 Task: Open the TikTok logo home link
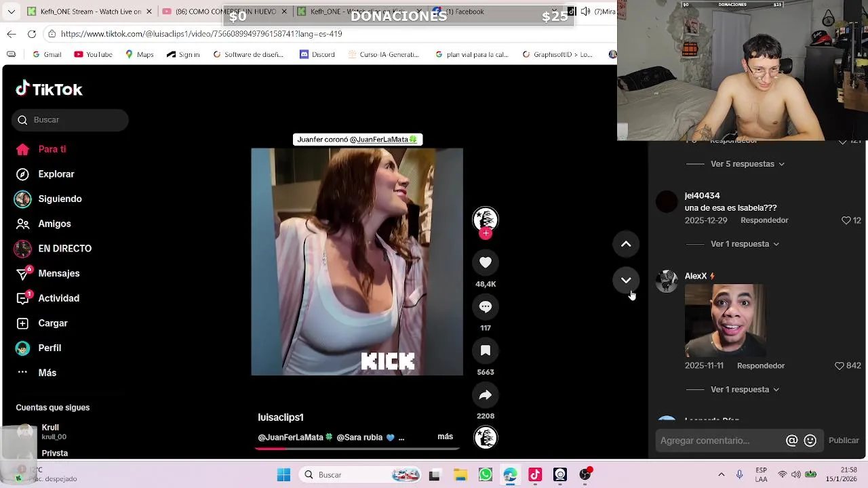coord(49,89)
